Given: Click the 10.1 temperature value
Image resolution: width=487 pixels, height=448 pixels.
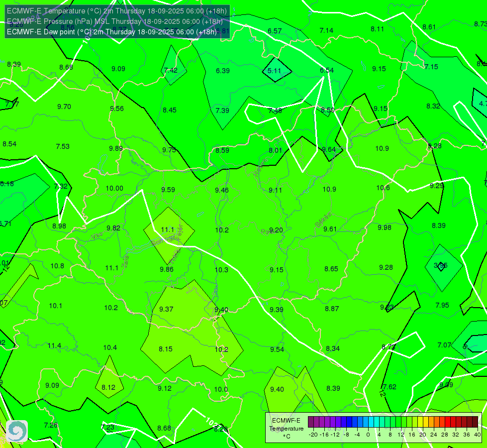Looking at the screenshot, I should click(56, 306).
